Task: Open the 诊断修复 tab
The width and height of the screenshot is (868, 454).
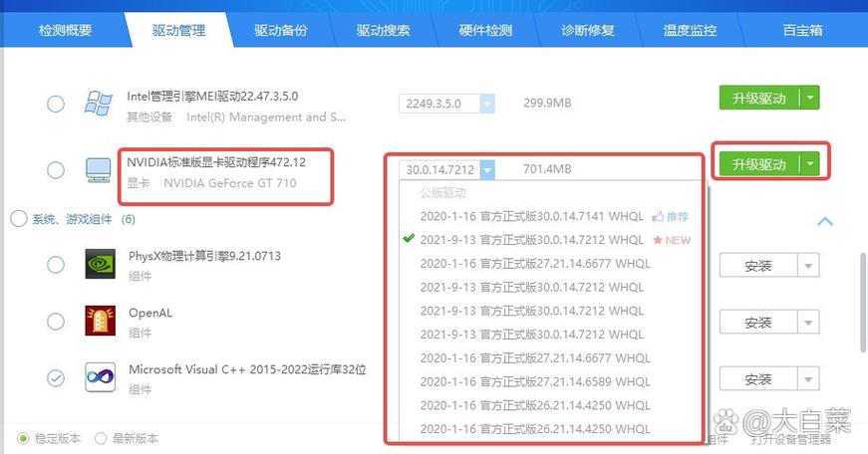Action: pyautogui.click(x=588, y=30)
